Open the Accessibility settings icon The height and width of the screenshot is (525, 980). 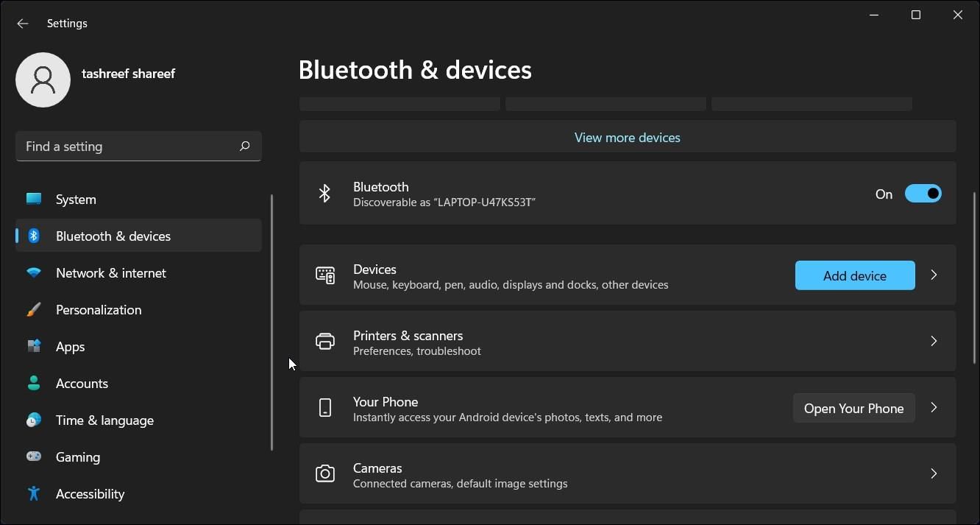pyautogui.click(x=34, y=493)
